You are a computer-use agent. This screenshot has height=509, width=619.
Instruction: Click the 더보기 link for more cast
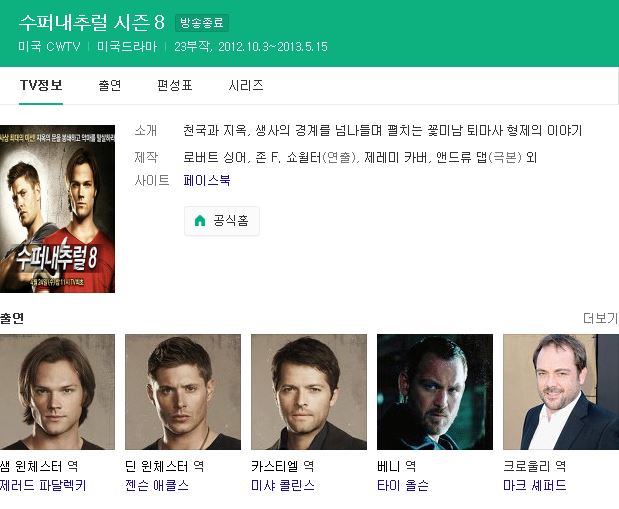(600, 318)
